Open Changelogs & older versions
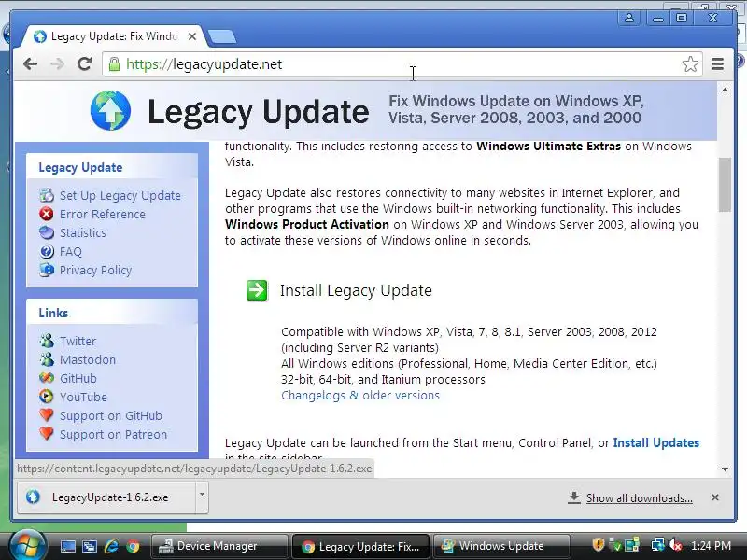The height and width of the screenshot is (560, 747). click(x=360, y=395)
